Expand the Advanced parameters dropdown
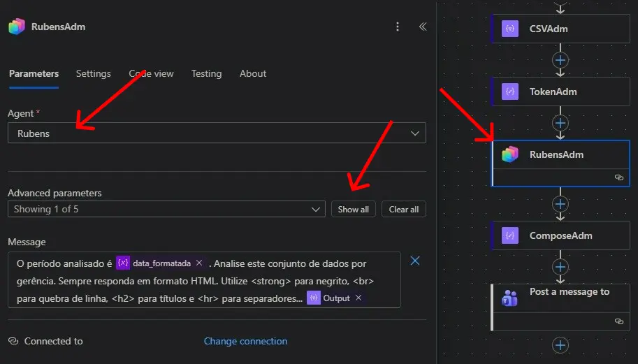Viewport: 638px width, 364px height. point(166,209)
